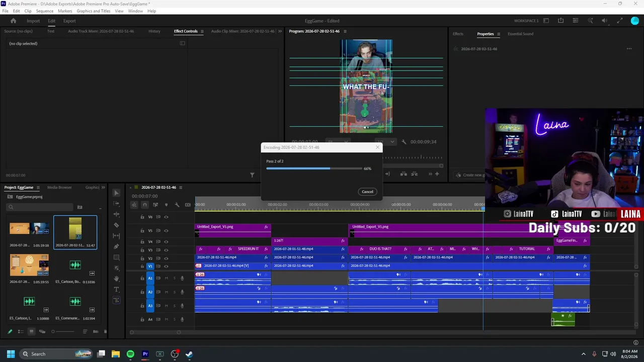Screen dimensions: 644x362
Task: Select the Selection tool arrow
Action: coord(117,193)
